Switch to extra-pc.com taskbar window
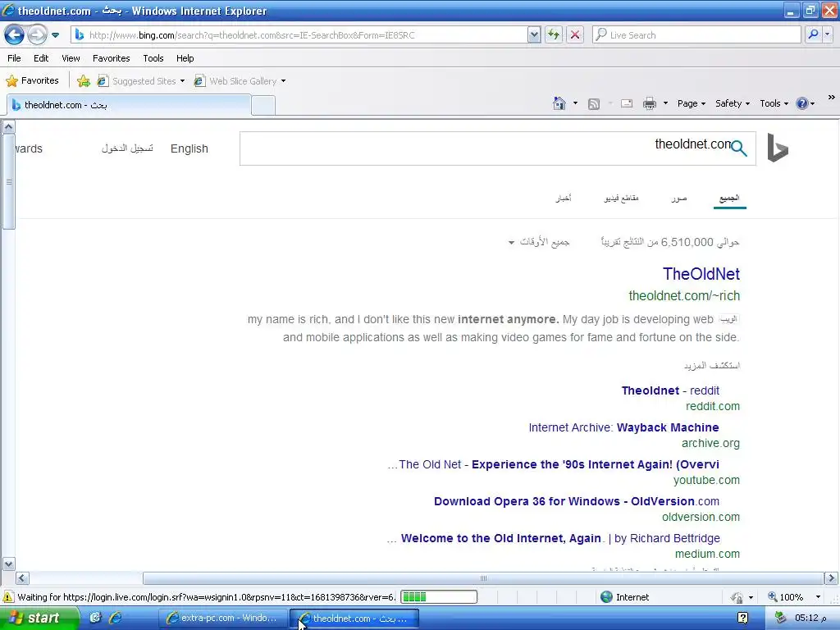The image size is (840, 630). pyautogui.click(x=221, y=619)
